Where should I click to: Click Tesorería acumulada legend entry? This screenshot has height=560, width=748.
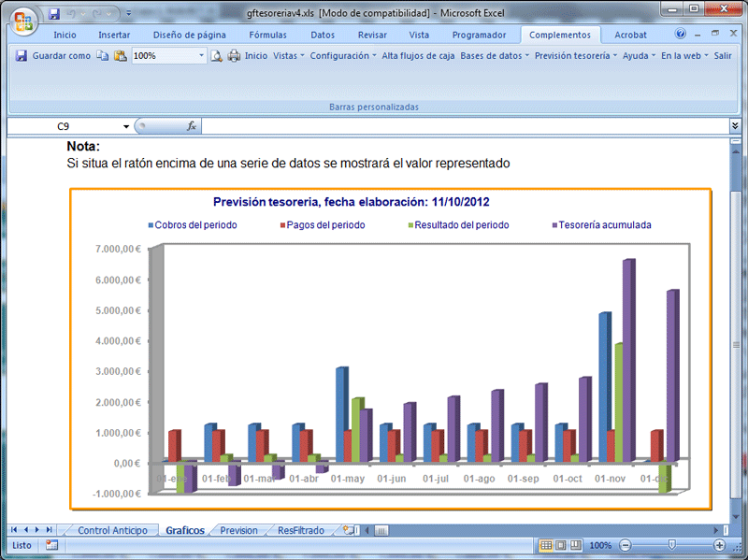[x=604, y=225]
